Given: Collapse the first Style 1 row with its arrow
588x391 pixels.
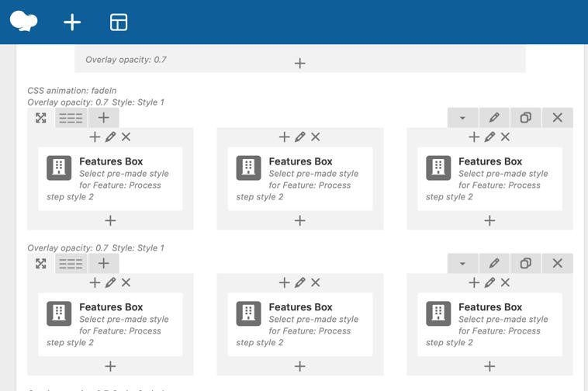Looking at the screenshot, I should coord(462,118).
